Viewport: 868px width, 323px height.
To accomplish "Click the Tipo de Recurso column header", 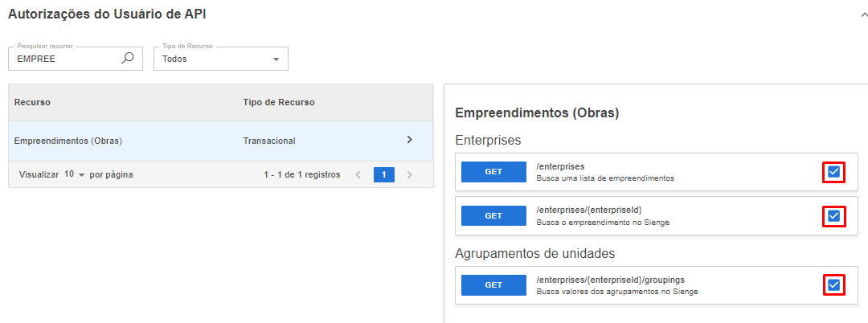I will click(x=279, y=102).
